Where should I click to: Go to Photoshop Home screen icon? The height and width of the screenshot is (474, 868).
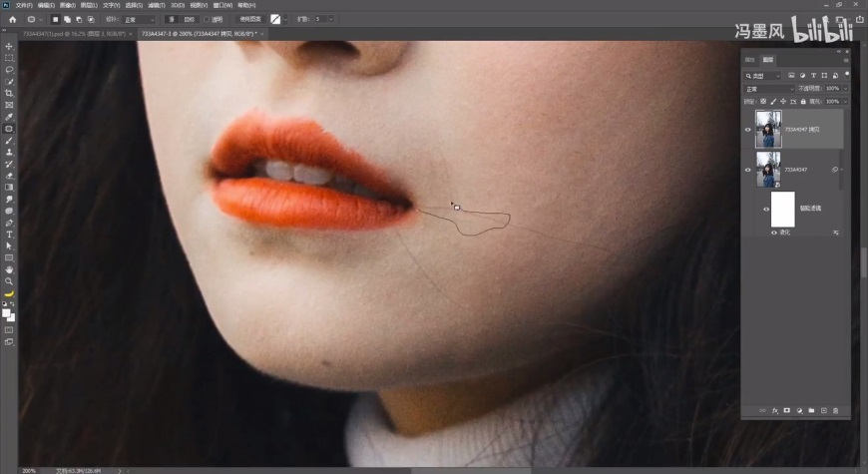click(x=12, y=19)
